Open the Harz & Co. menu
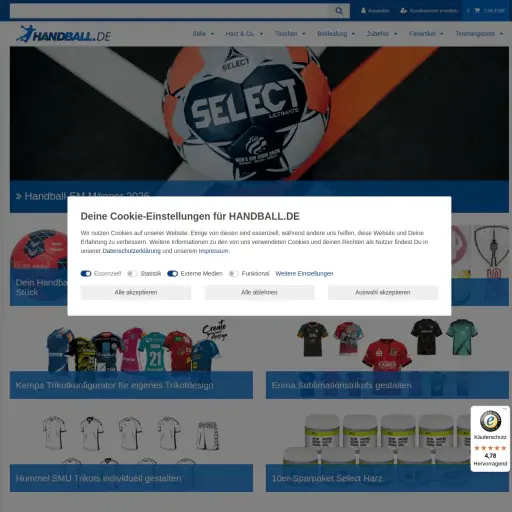This screenshot has height=512, width=512. pos(244,34)
